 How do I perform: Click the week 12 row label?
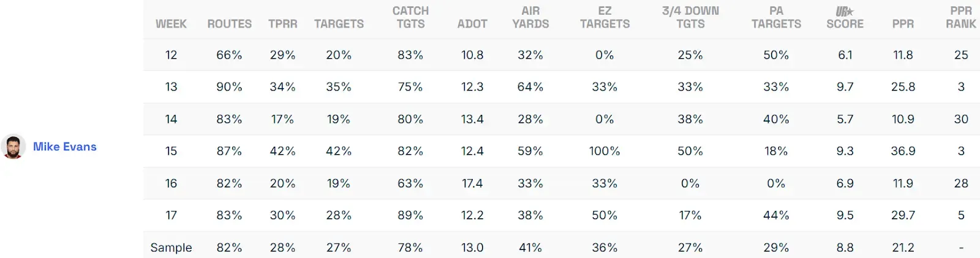tap(171, 55)
